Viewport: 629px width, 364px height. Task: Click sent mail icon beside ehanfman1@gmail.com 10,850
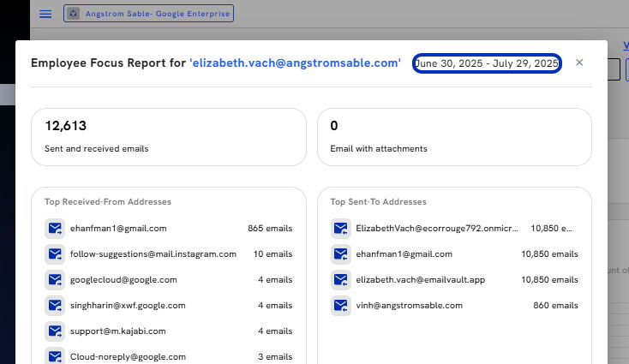coord(340,254)
